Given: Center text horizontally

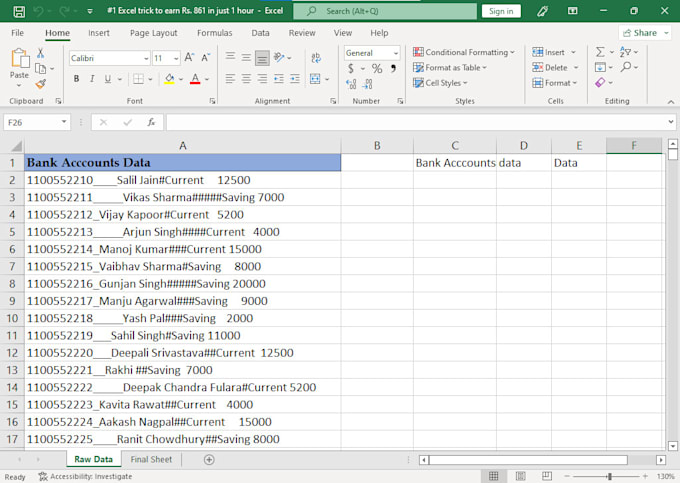Looking at the screenshot, I should point(246,79).
